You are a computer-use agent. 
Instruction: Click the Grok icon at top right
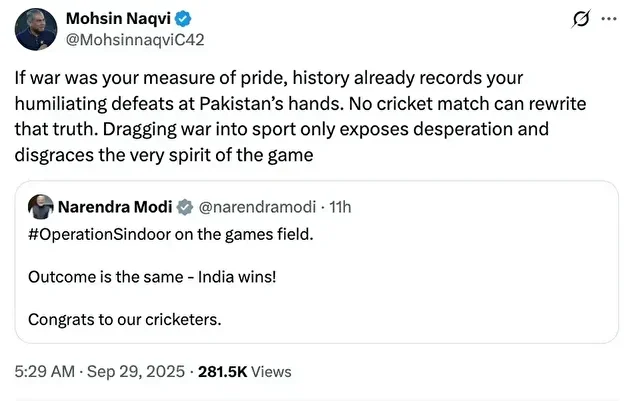pos(577,19)
